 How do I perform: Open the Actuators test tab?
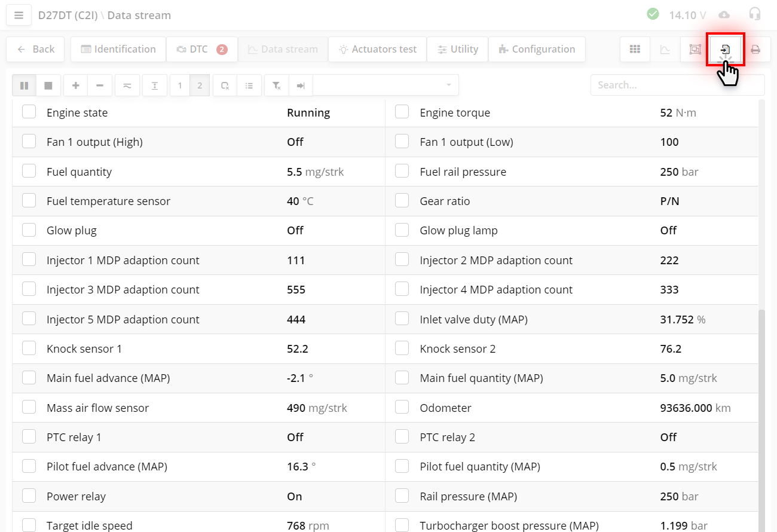[377, 50]
